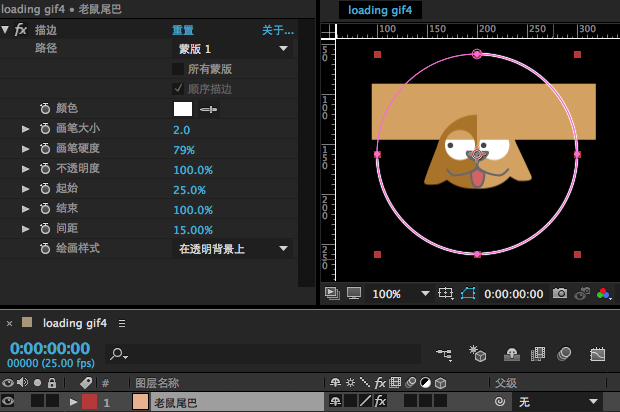The width and height of the screenshot is (620, 412).
Task: Enable frame blending icon in timeline
Action: 538,354
